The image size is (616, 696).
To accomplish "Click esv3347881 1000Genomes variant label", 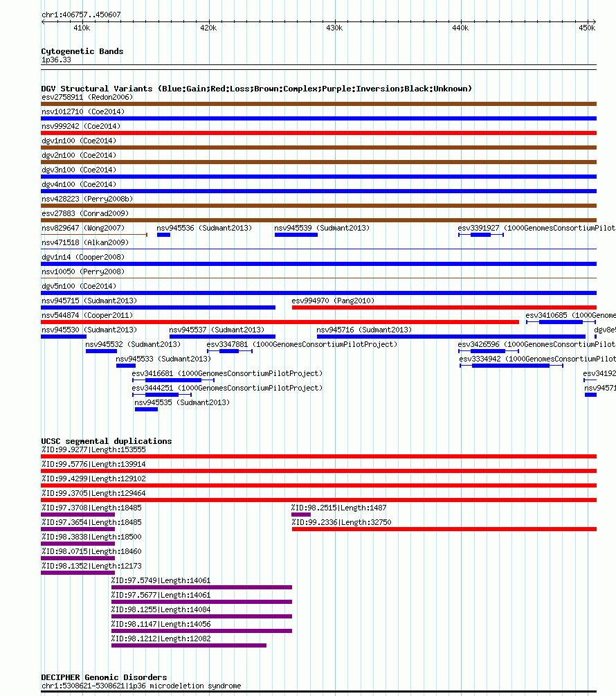I will (x=302, y=344).
